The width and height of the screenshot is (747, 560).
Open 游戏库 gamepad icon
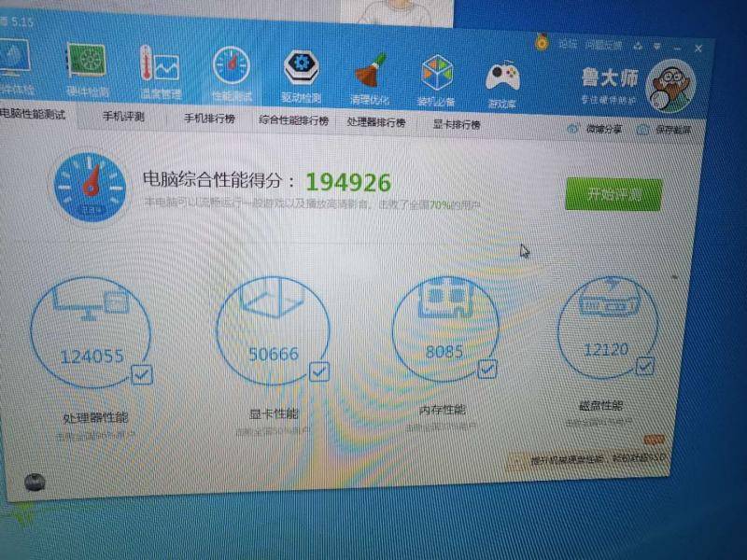(503, 77)
